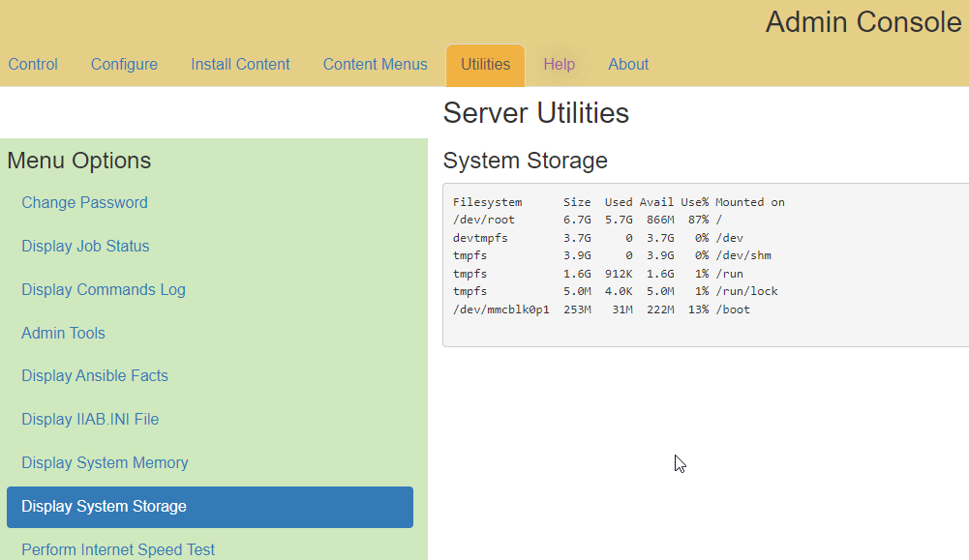Open the Help tab
969x560 pixels.
click(560, 64)
